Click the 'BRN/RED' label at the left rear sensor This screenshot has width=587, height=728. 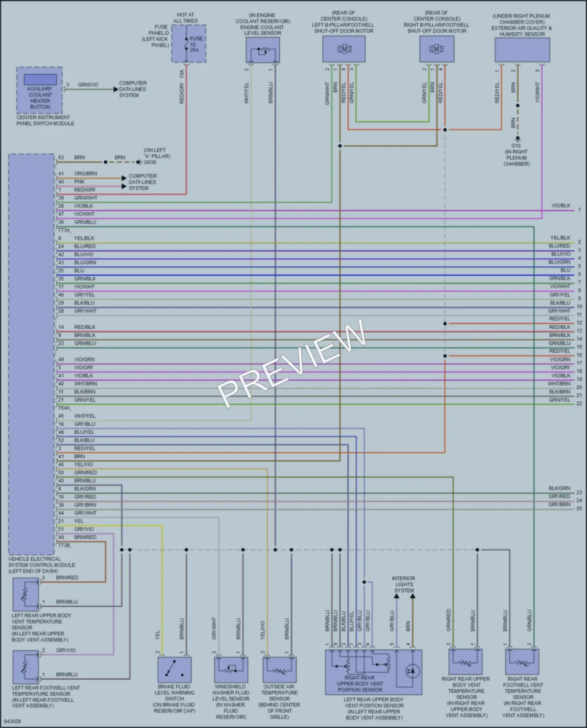67,577
